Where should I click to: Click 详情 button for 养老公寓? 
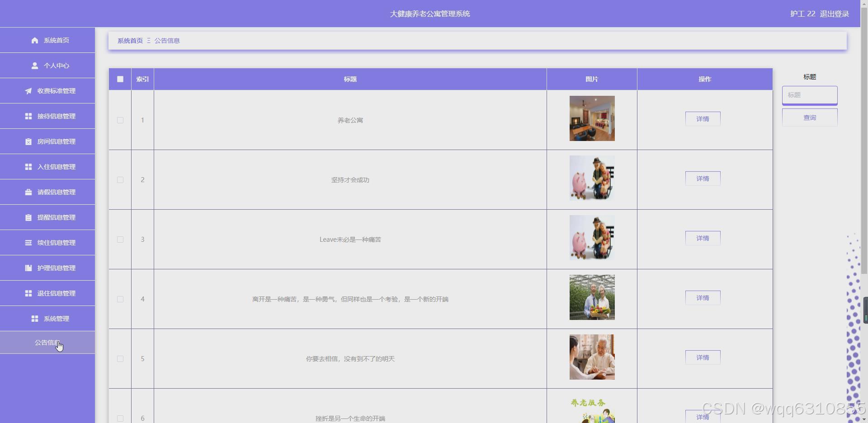tap(703, 119)
